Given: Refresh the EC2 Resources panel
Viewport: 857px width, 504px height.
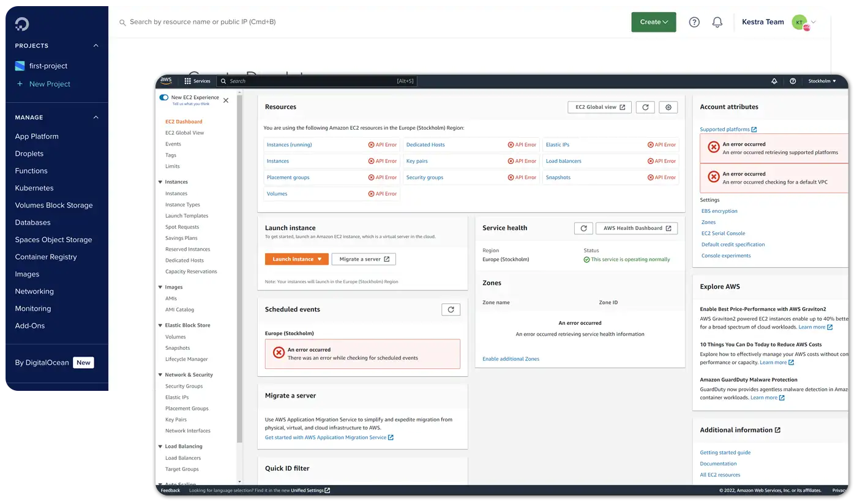Looking at the screenshot, I should coord(645,107).
